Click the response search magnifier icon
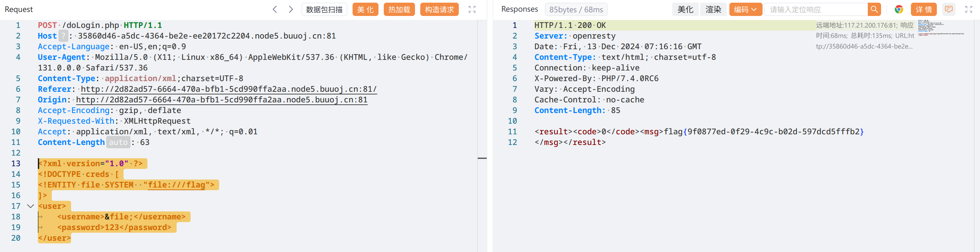This screenshot has height=252, width=980. pyautogui.click(x=874, y=9)
